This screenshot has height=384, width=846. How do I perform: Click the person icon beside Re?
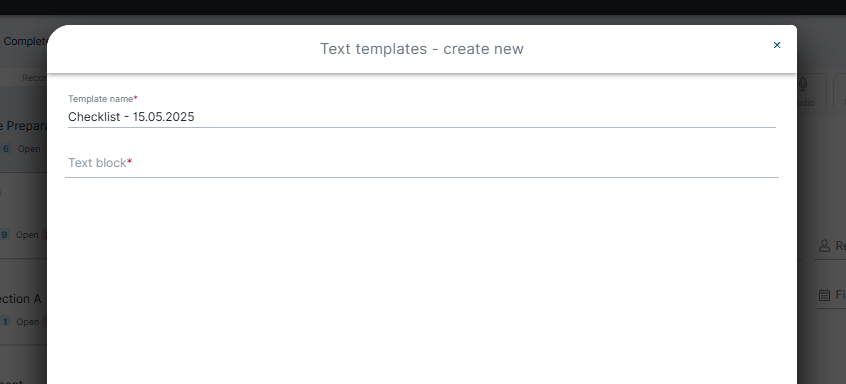pyautogui.click(x=824, y=246)
